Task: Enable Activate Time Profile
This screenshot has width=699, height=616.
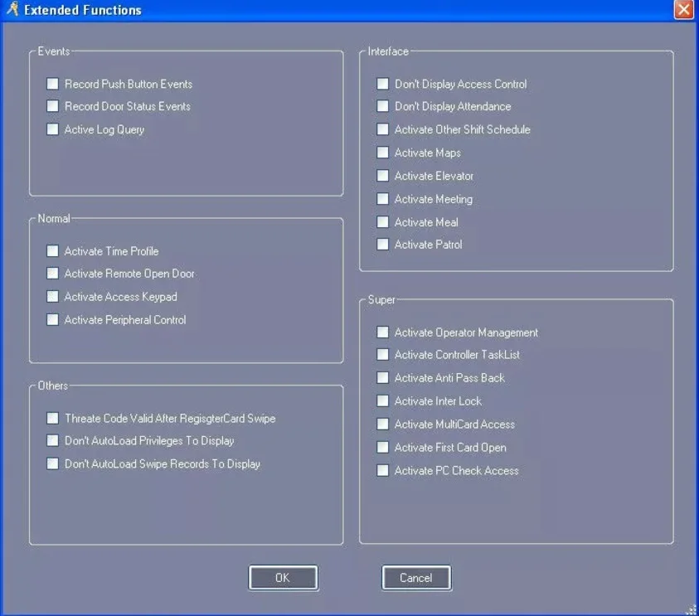Action: point(52,251)
